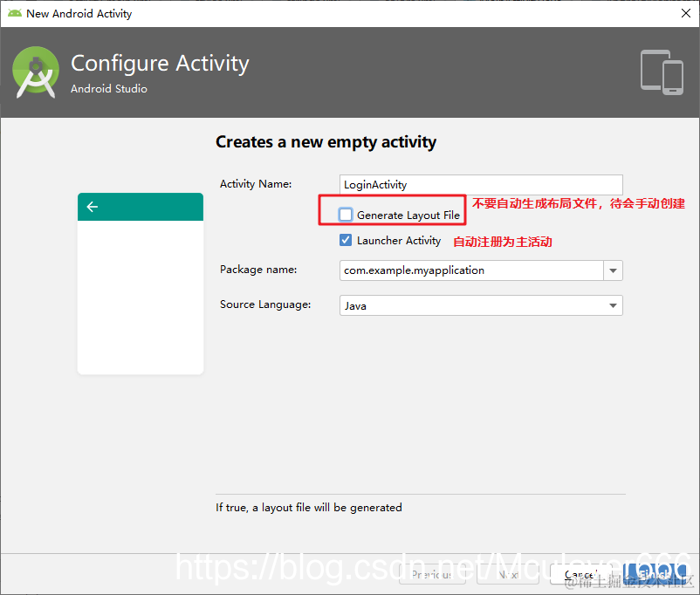This screenshot has height=595, width=700.
Task: Close the New Android Activity dialog
Action: tap(686, 13)
